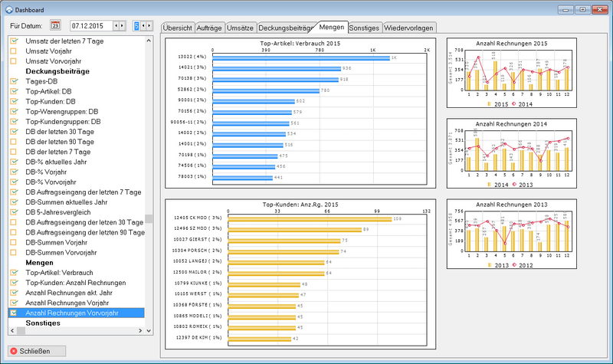The image size is (613, 364).
Task: Select Top-Artikel: Verbrauch list entry
Action: coord(59,273)
